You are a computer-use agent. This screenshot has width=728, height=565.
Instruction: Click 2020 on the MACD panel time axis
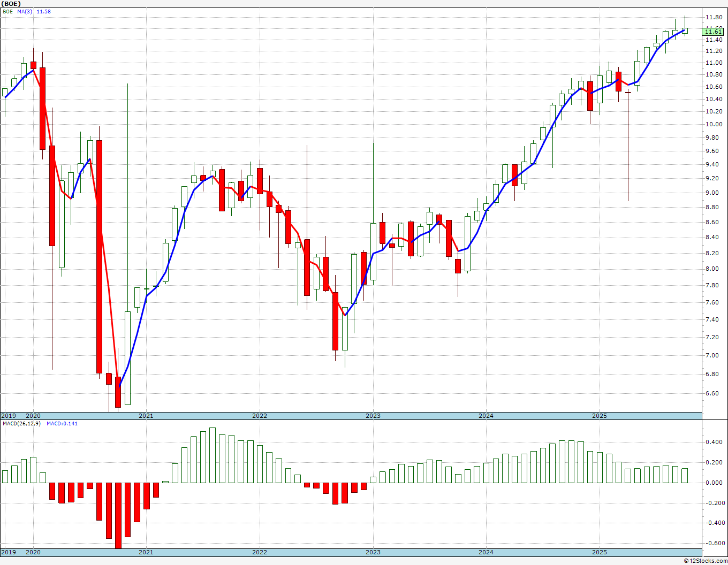click(33, 552)
